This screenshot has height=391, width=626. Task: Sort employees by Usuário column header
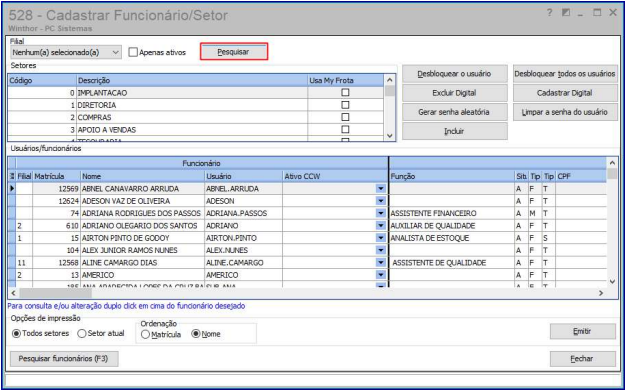243,176
